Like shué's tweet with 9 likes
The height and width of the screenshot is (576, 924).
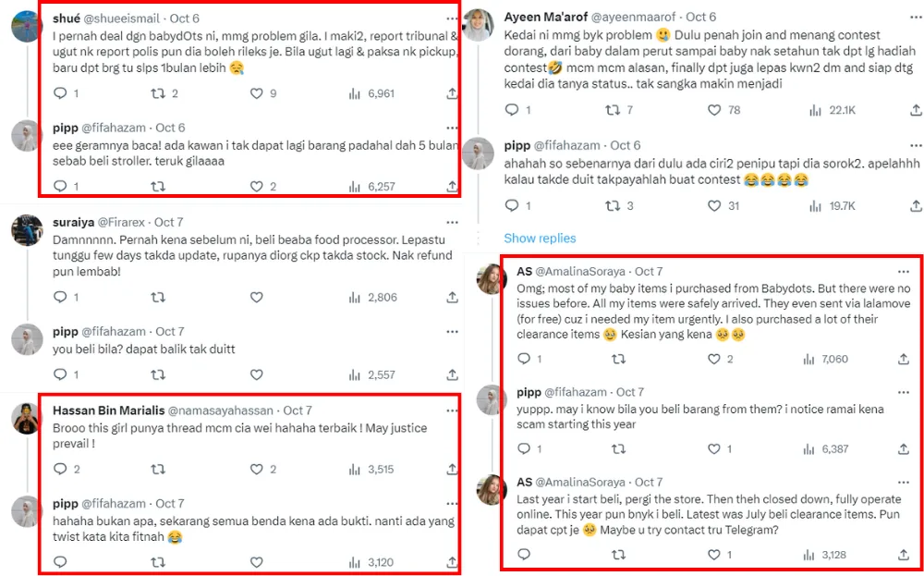point(257,93)
